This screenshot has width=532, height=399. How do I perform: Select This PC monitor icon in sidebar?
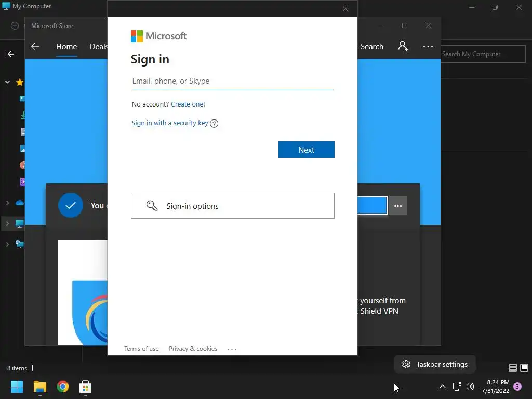click(20, 223)
